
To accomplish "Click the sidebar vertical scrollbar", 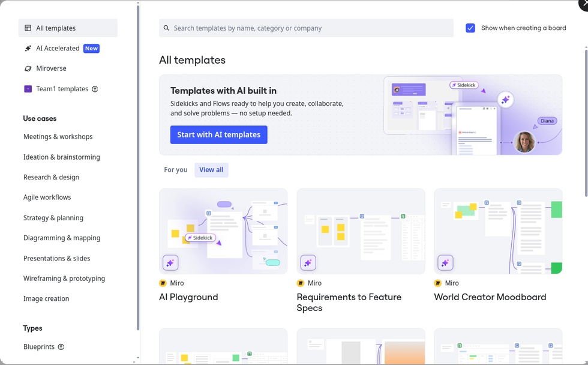I will click(x=138, y=167).
